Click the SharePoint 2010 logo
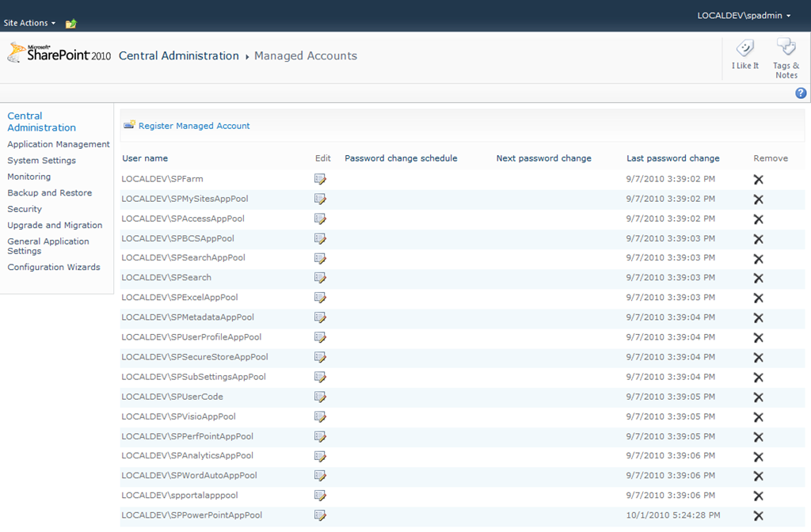 click(x=59, y=53)
